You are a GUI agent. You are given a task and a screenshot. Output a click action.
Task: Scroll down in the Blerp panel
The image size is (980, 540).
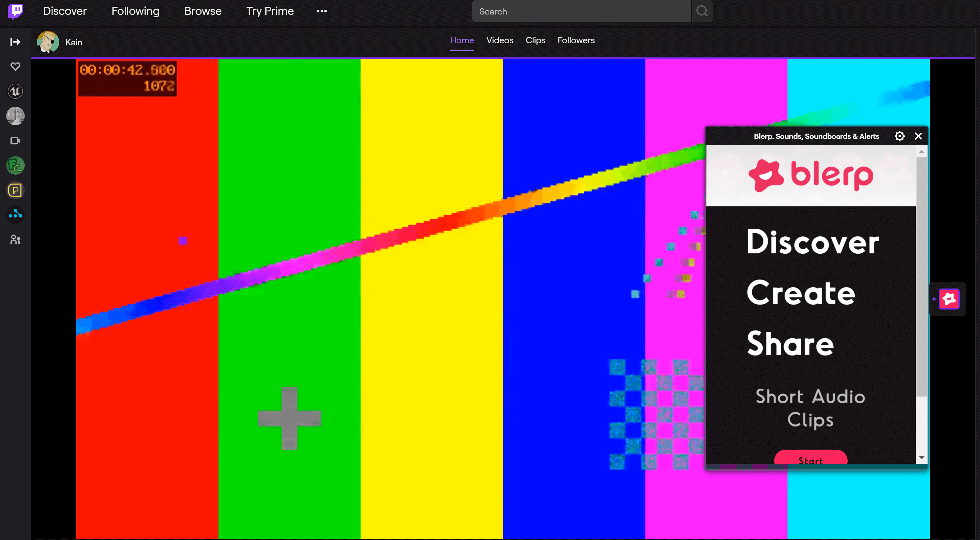(921, 459)
